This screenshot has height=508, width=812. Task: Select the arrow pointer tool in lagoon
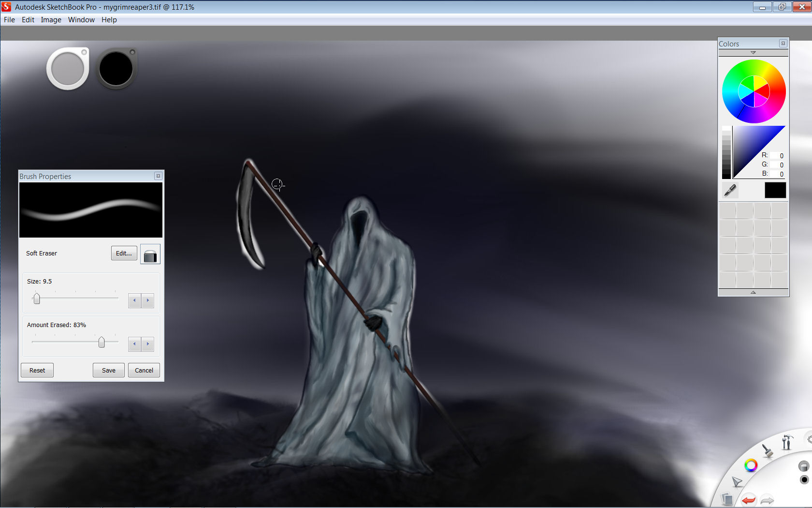click(737, 481)
